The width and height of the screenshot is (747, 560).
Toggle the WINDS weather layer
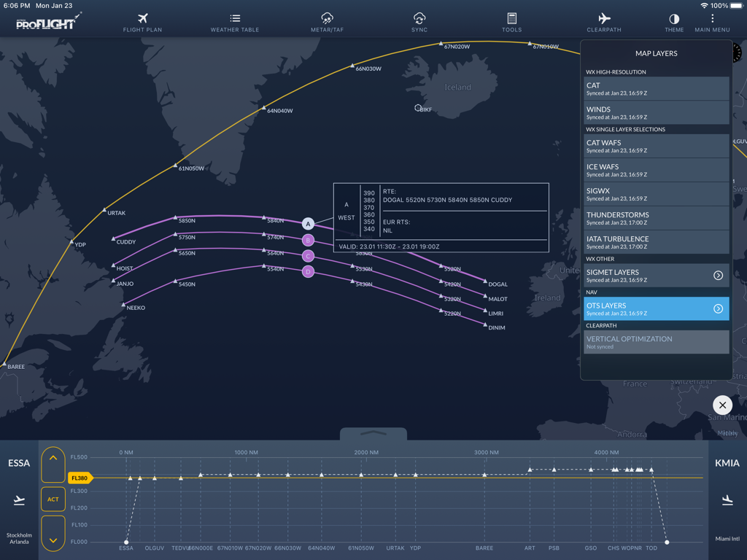point(656,112)
